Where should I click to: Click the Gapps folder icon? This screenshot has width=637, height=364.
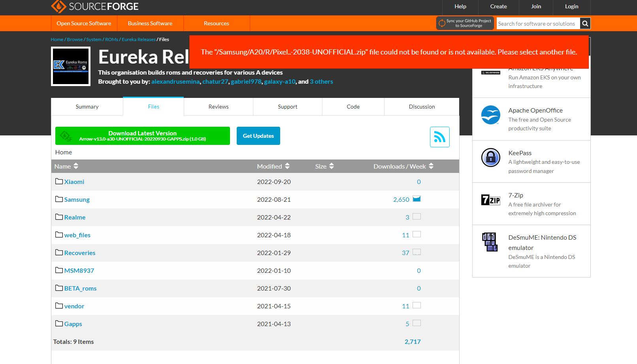tap(59, 323)
